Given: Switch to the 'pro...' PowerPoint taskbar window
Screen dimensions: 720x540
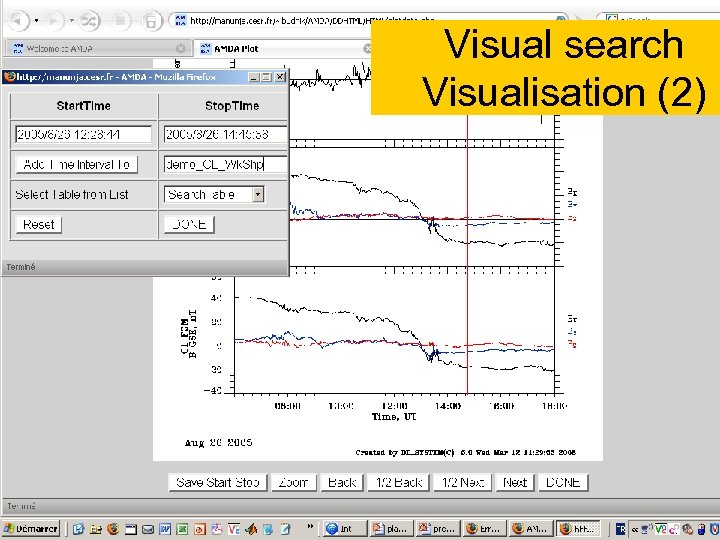Looking at the screenshot, I should [x=438, y=529].
